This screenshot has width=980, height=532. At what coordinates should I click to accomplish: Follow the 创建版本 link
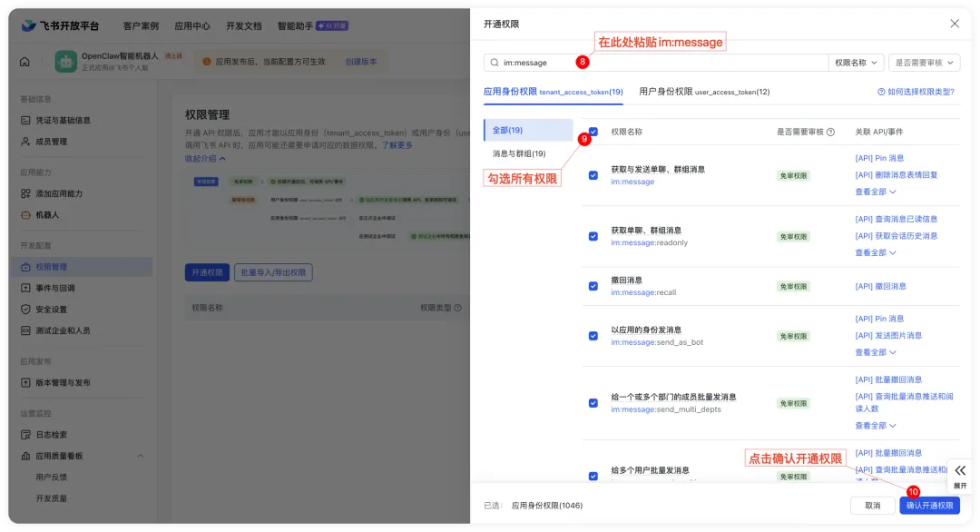360,61
